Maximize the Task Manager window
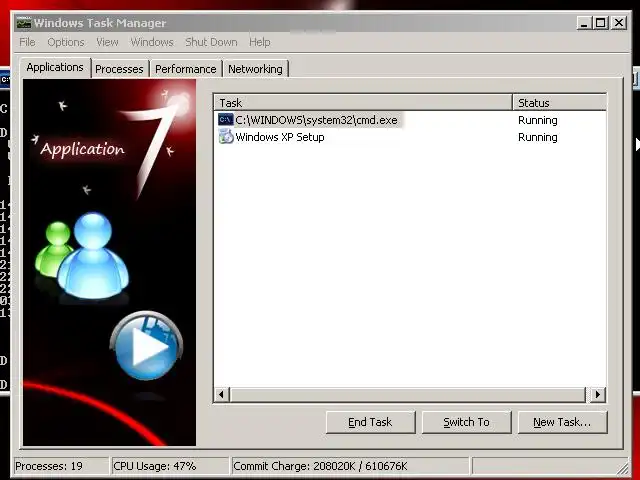This screenshot has width=640, height=480. (601, 23)
